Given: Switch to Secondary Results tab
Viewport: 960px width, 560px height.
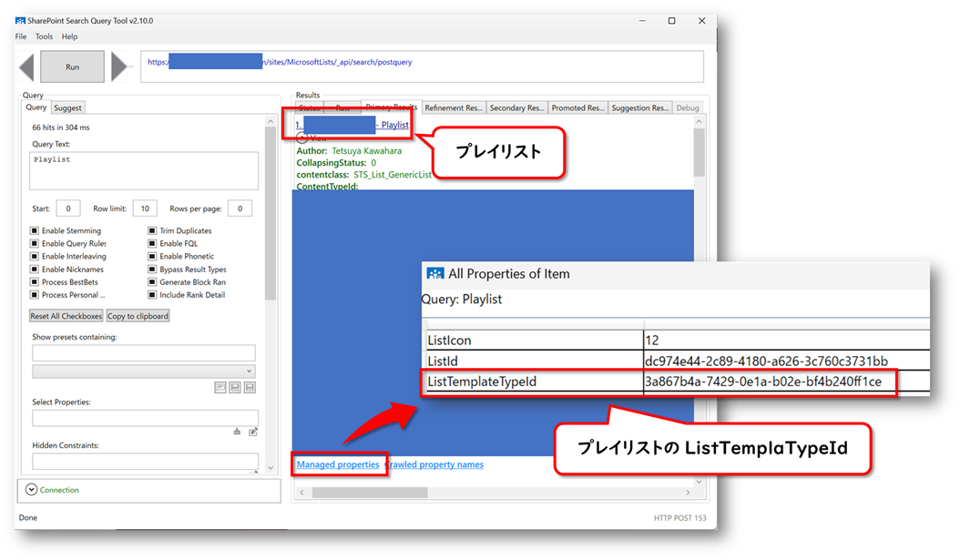Looking at the screenshot, I should (x=516, y=107).
